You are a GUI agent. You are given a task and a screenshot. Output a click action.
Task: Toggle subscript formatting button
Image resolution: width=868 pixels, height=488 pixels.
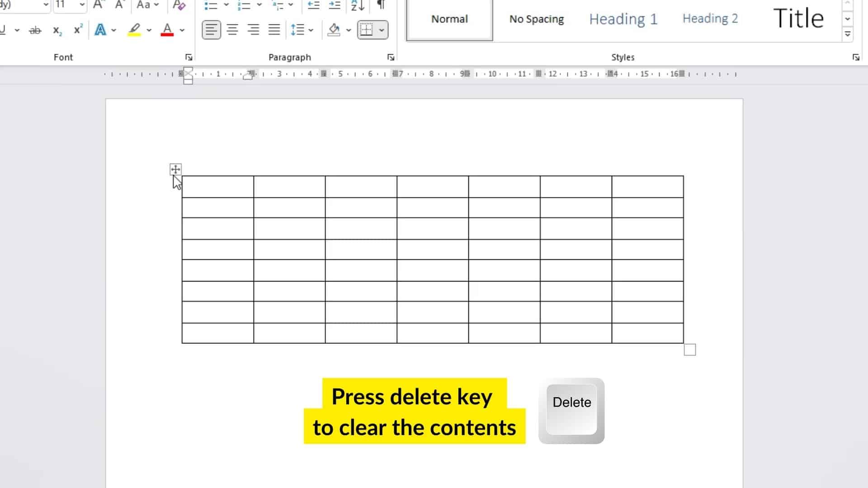[57, 30]
